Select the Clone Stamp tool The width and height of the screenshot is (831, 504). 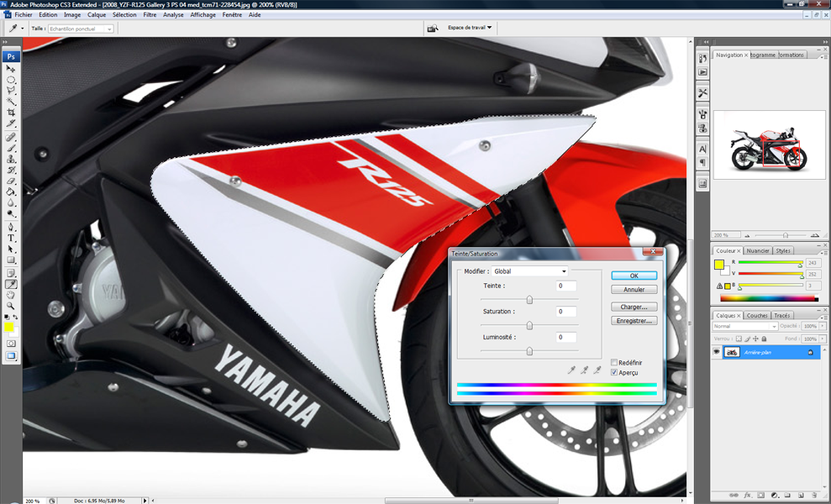(11, 159)
